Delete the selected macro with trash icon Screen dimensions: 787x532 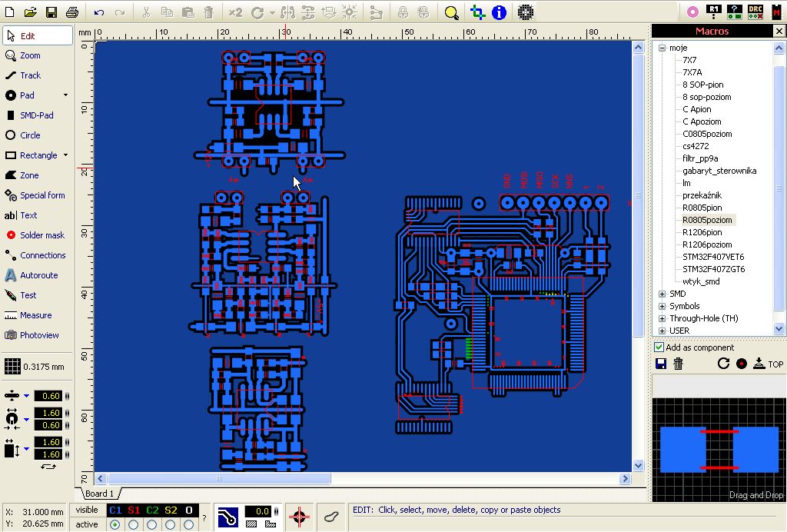679,364
